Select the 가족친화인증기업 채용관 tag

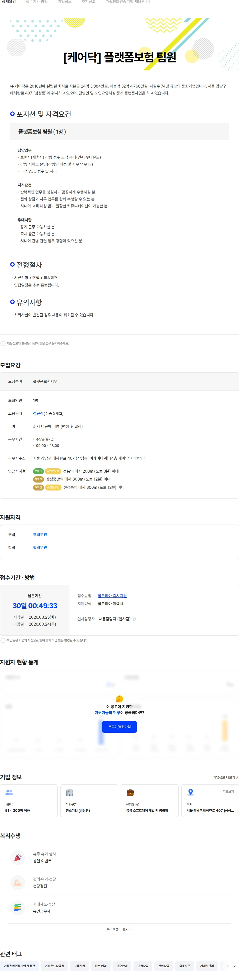coord(19,966)
